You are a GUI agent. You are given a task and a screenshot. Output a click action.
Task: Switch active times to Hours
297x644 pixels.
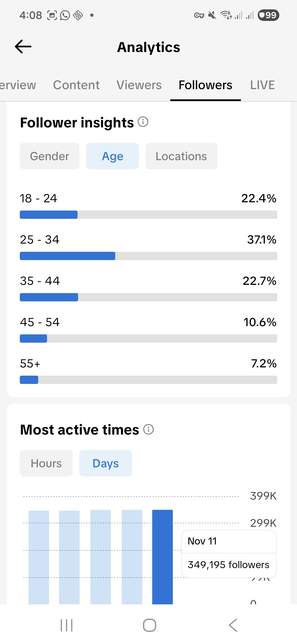point(46,463)
